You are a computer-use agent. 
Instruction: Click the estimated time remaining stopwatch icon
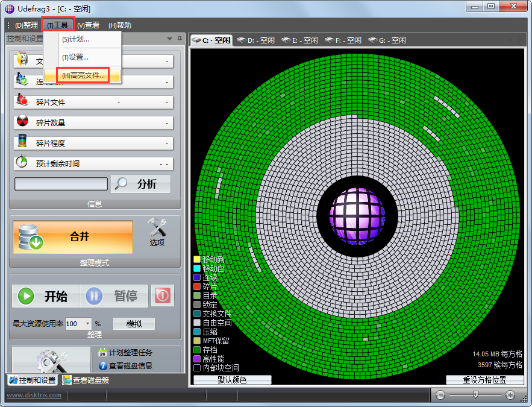(x=21, y=163)
